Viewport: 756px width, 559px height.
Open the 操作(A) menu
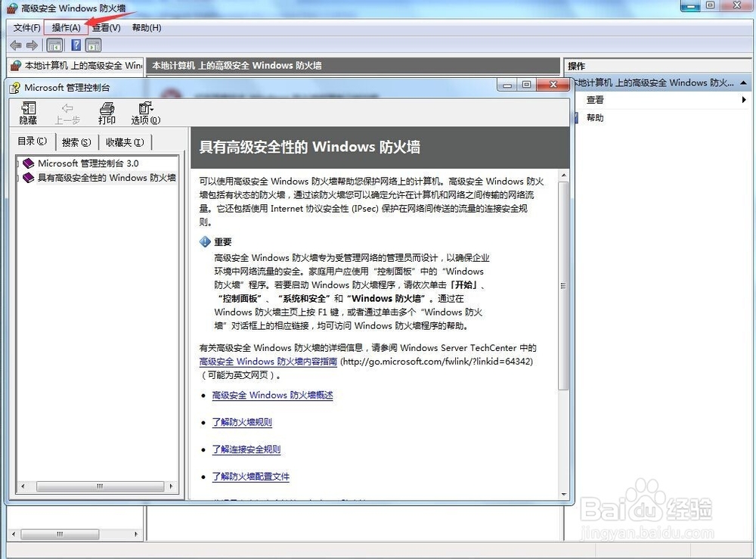pyautogui.click(x=66, y=27)
